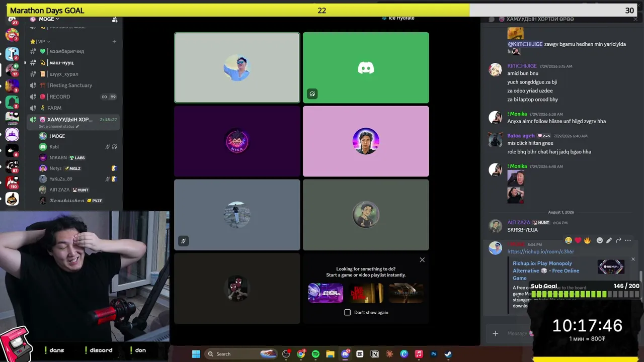The height and width of the screenshot is (362, 644).
Task: Select the green Discord logo video tile
Action: [x=366, y=68]
